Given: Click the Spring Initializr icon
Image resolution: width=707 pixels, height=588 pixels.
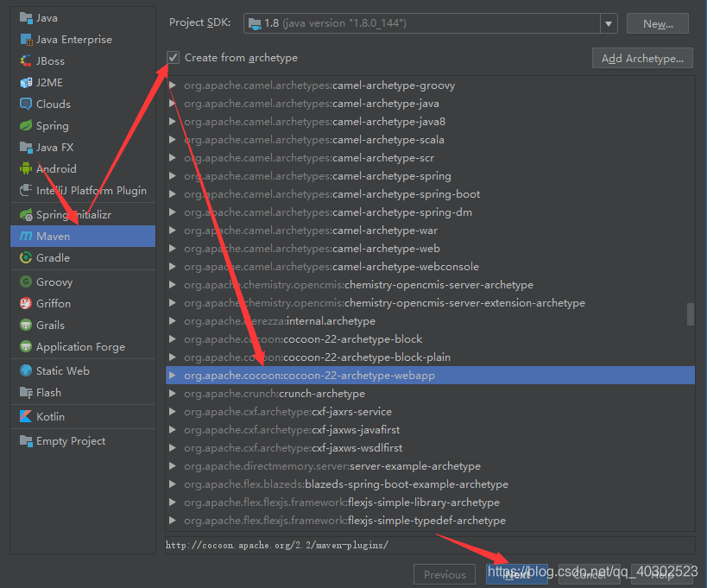Looking at the screenshot, I should coord(26,215).
